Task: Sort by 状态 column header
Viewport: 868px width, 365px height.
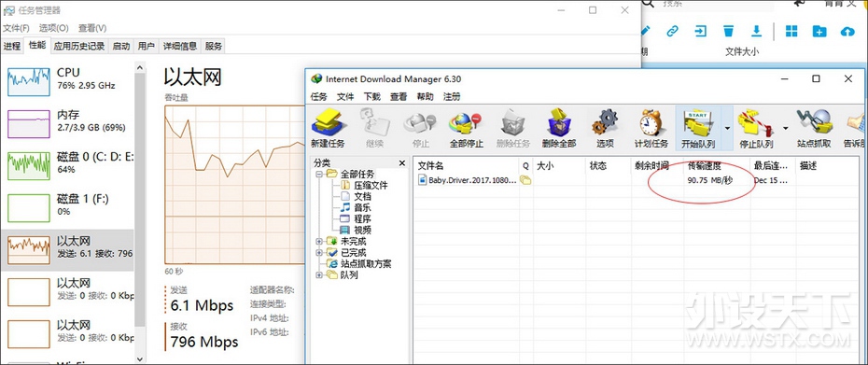Action: coord(609,165)
